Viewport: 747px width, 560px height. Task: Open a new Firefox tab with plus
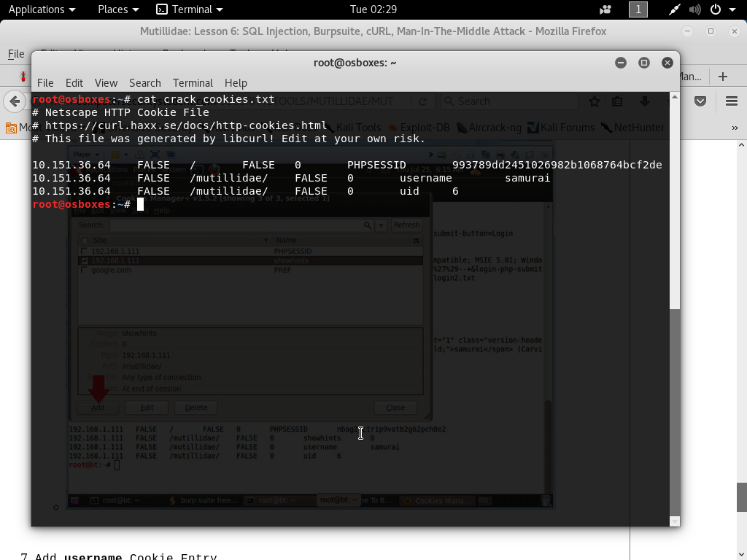723,77
